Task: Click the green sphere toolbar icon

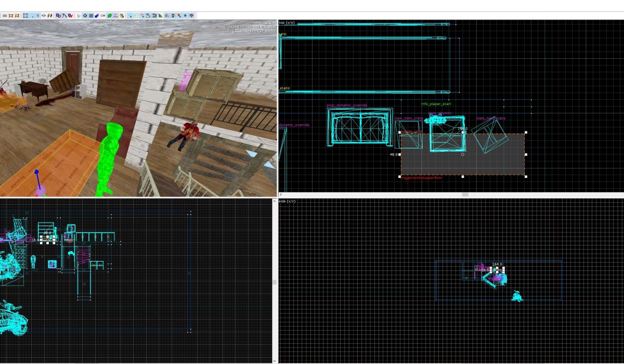Action: 109,16
